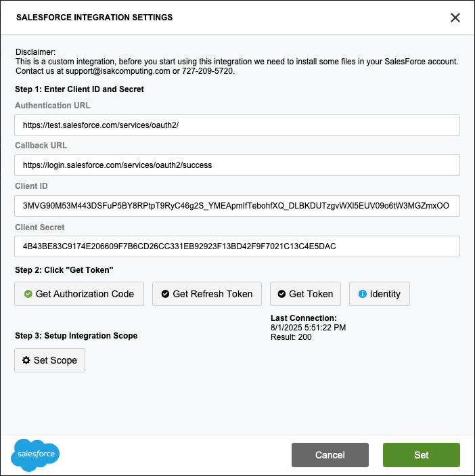Click the Salesforce cloud logo
475x476 pixels.
pyautogui.click(x=35, y=455)
